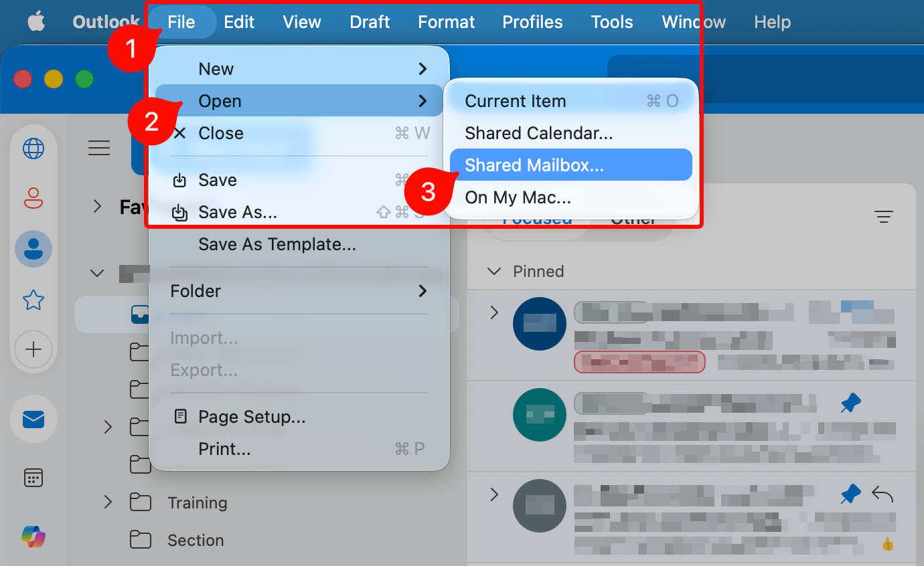Collapse the Pinned section
The width and height of the screenshot is (924, 566).
pyautogui.click(x=494, y=272)
